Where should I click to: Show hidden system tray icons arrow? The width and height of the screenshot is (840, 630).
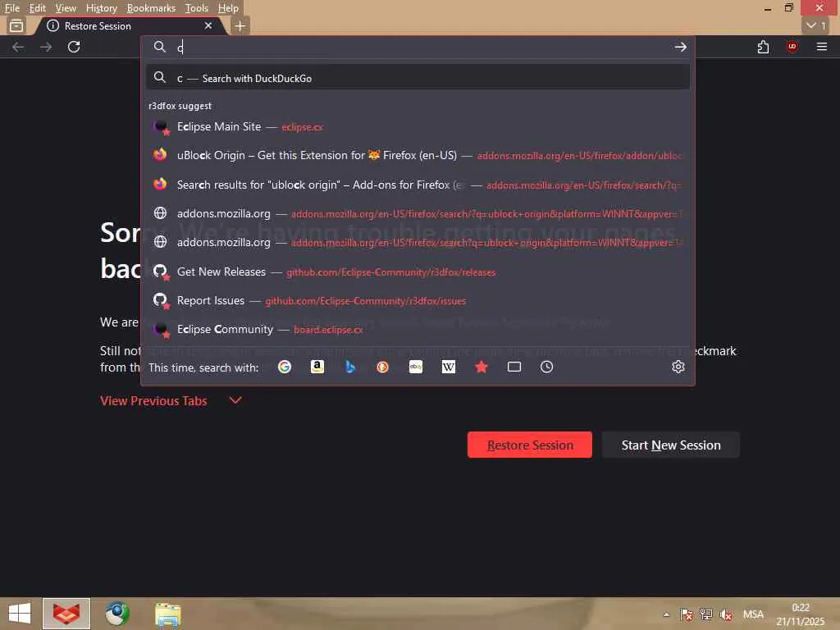point(666,614)
